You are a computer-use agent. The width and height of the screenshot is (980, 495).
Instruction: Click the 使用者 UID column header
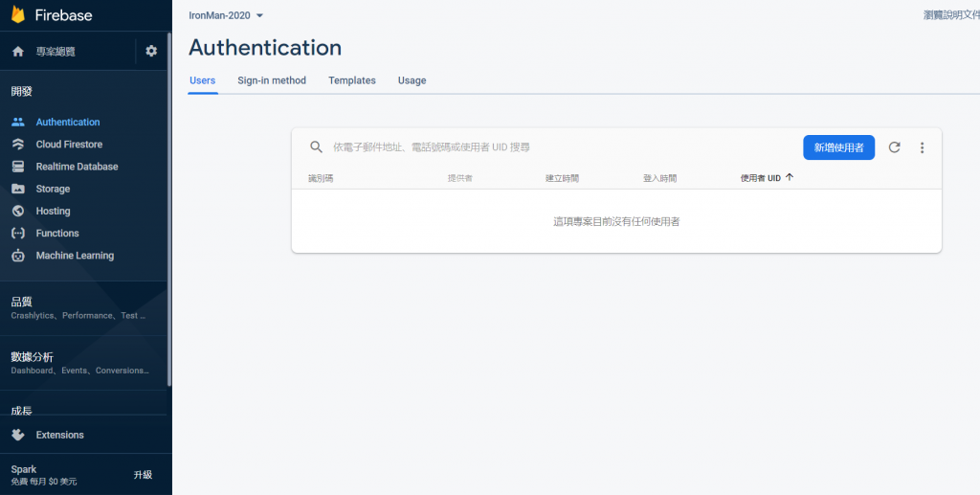click(761, 178)
